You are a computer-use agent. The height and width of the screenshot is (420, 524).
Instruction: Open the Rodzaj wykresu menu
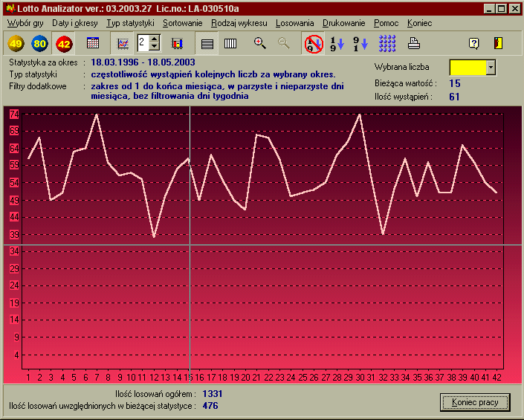(x=239, y=23)
